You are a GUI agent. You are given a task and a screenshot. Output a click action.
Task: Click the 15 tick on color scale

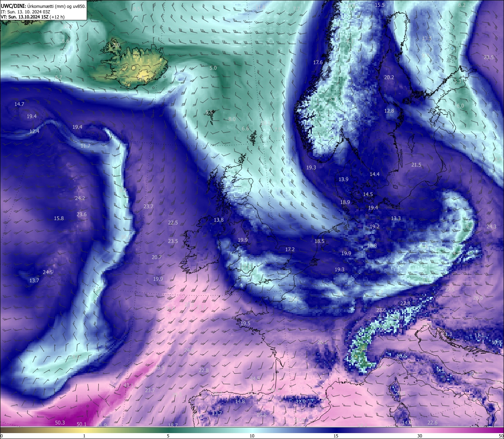[336, 436]
